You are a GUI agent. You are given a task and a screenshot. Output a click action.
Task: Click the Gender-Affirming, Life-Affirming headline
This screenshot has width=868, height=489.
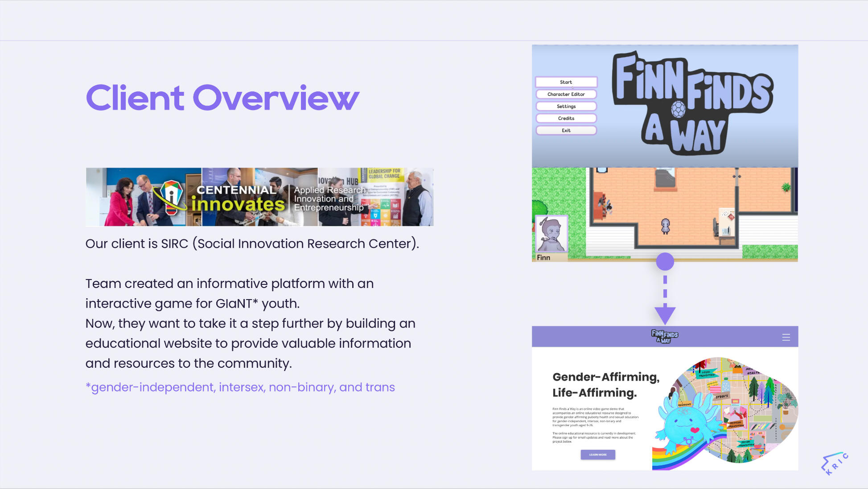(x=605, y=385)
